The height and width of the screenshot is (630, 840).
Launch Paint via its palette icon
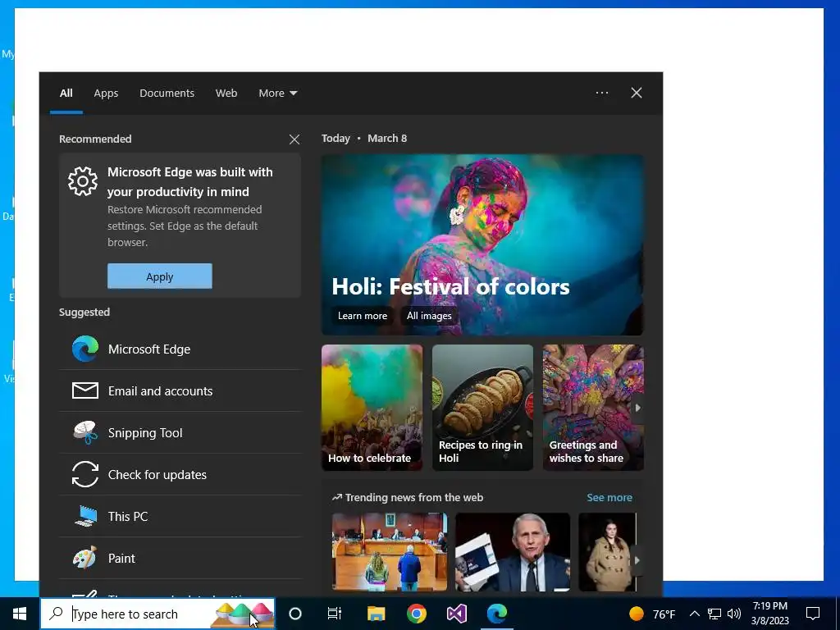(85, 558)
